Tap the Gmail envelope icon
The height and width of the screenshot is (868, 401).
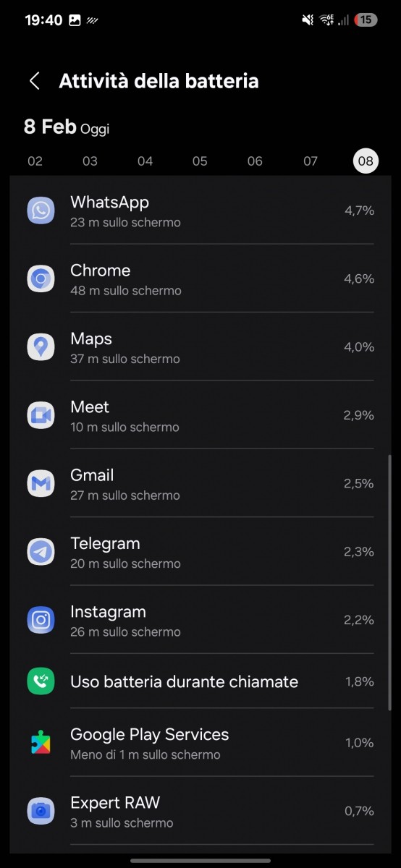coord(41,483)
